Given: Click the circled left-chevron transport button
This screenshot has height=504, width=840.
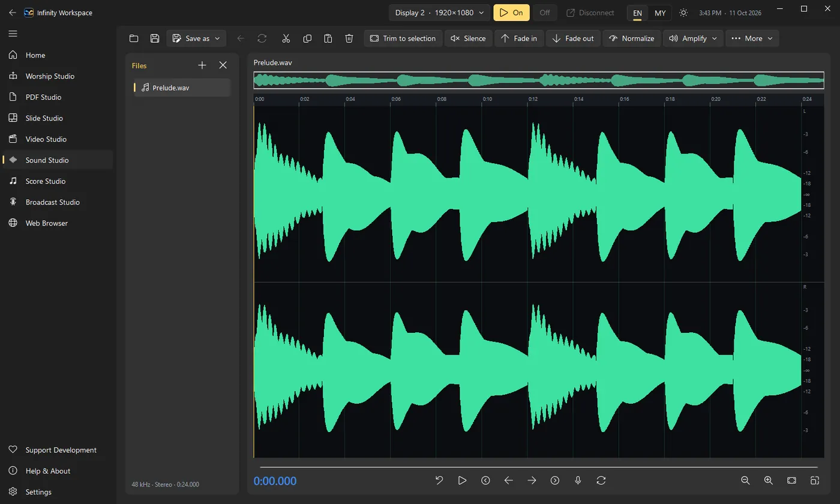Looking at the screenshot, I should click(x=485, y=480).
